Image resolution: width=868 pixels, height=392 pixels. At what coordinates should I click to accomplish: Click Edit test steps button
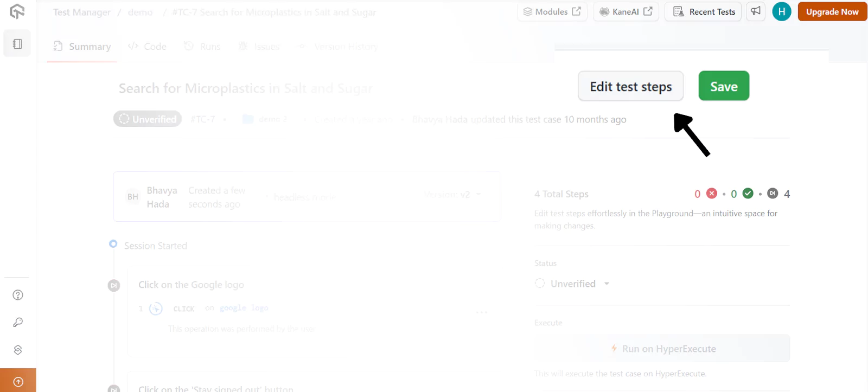pyautogui.click(x=631, y=86)
